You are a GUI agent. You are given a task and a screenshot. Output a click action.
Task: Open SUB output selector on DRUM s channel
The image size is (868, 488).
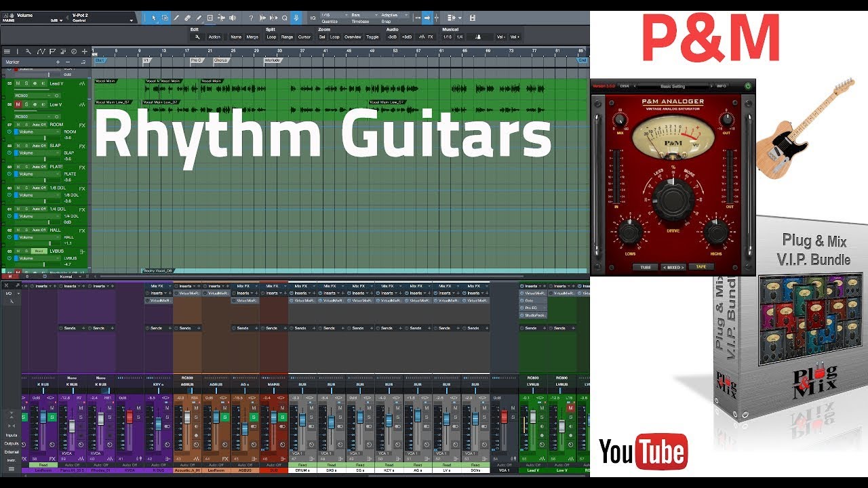point(302,384)
